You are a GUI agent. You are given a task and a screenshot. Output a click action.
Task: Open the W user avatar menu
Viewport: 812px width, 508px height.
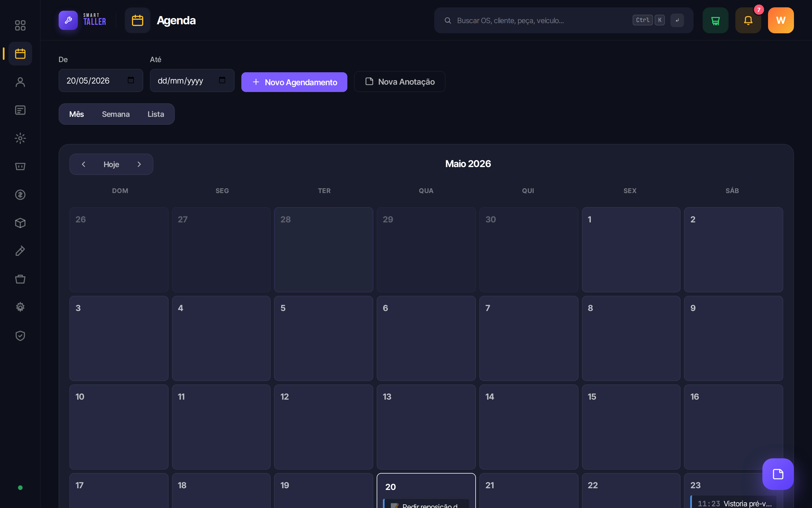click(x=781, y=20)
